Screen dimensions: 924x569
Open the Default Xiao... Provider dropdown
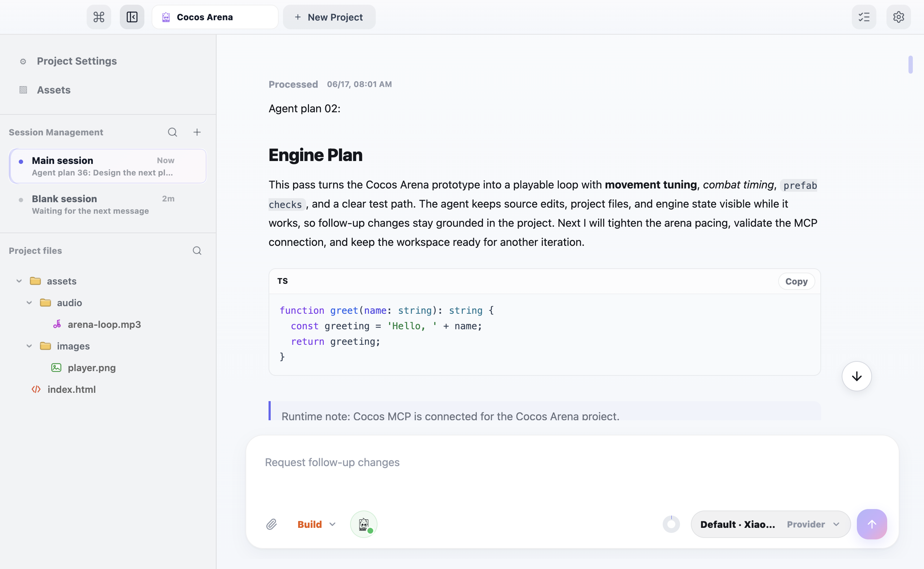(x=770, y=524)
